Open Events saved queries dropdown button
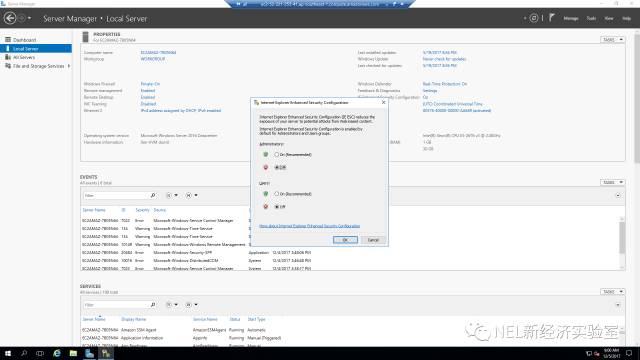 point(191,196)
